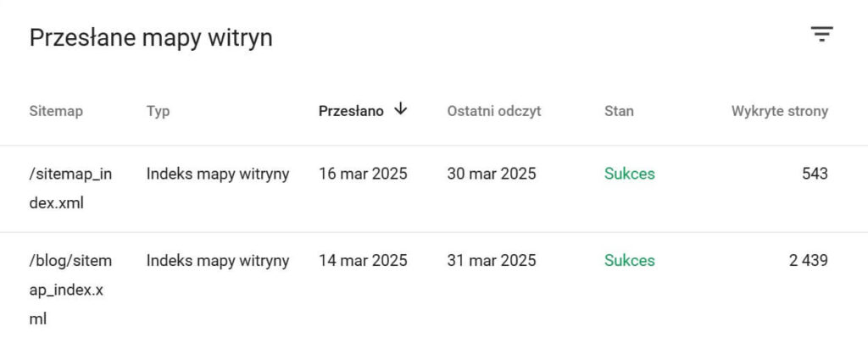Viewport: 868px width, 343px height.
Task: Sort by Ostatni odczyt column
Action: click(494, 111)
